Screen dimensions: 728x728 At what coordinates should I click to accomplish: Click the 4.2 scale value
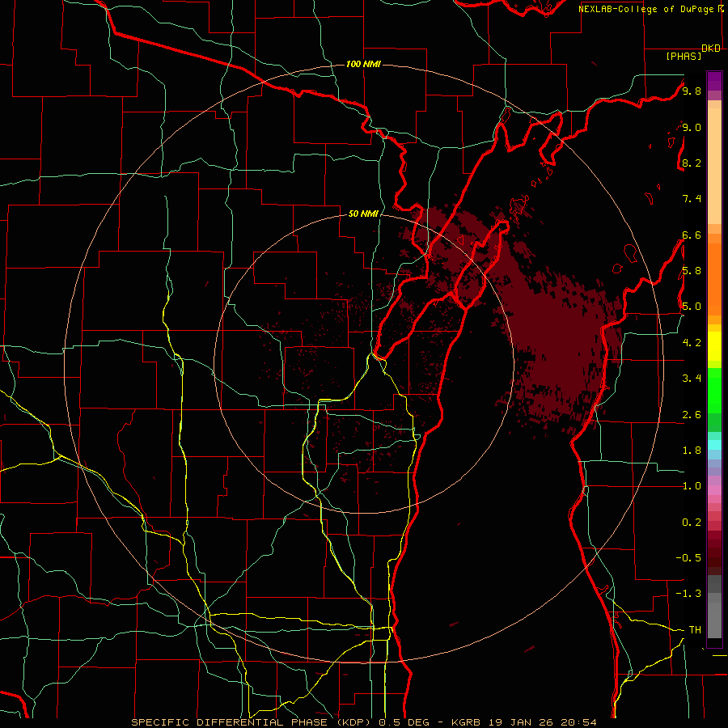point(692,343)
